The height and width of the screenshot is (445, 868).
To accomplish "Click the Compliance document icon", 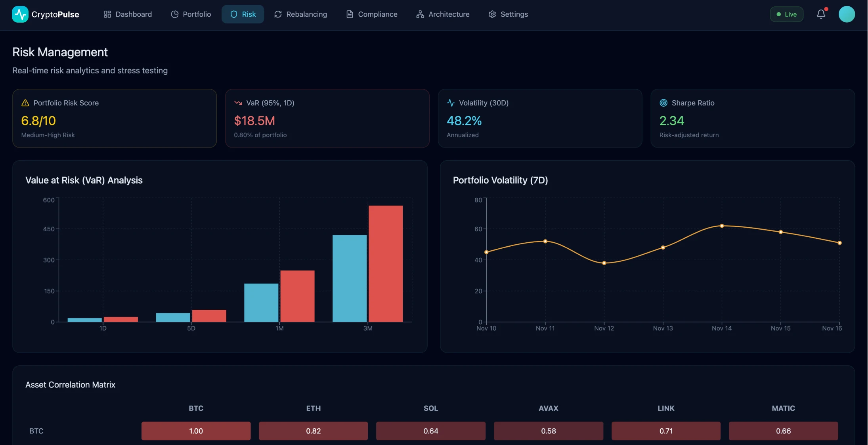I will (349, 14).
